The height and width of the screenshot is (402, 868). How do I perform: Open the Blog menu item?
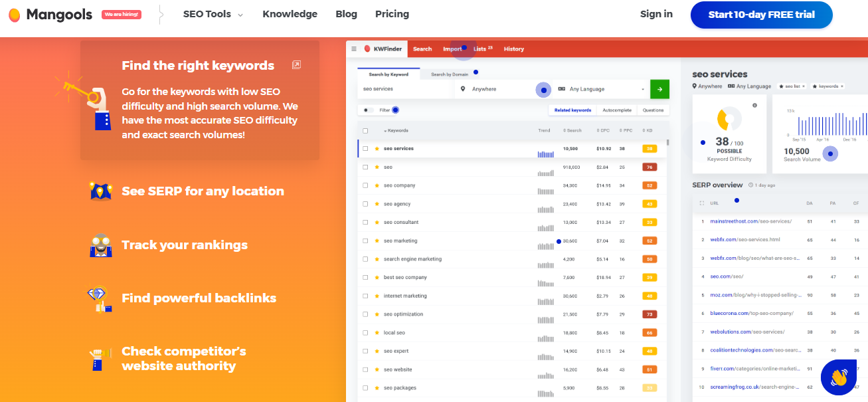tap(346, 14)
